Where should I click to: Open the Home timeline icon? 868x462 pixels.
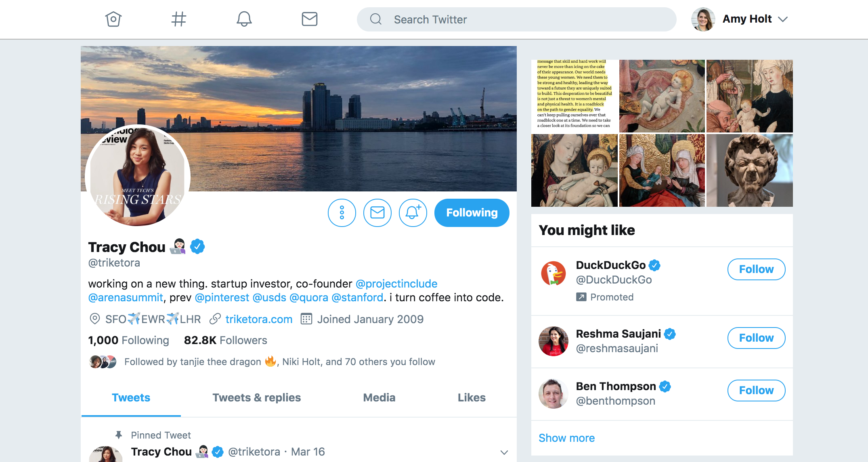click(x=113, y=19)
